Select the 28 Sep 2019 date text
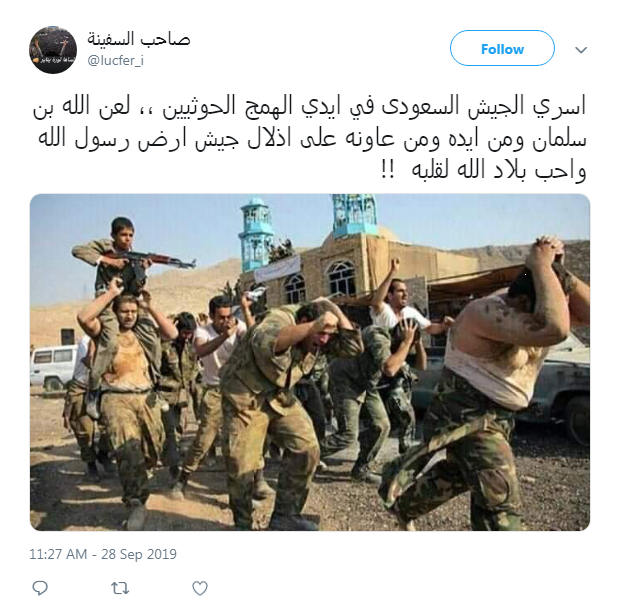 pos(139,554)
